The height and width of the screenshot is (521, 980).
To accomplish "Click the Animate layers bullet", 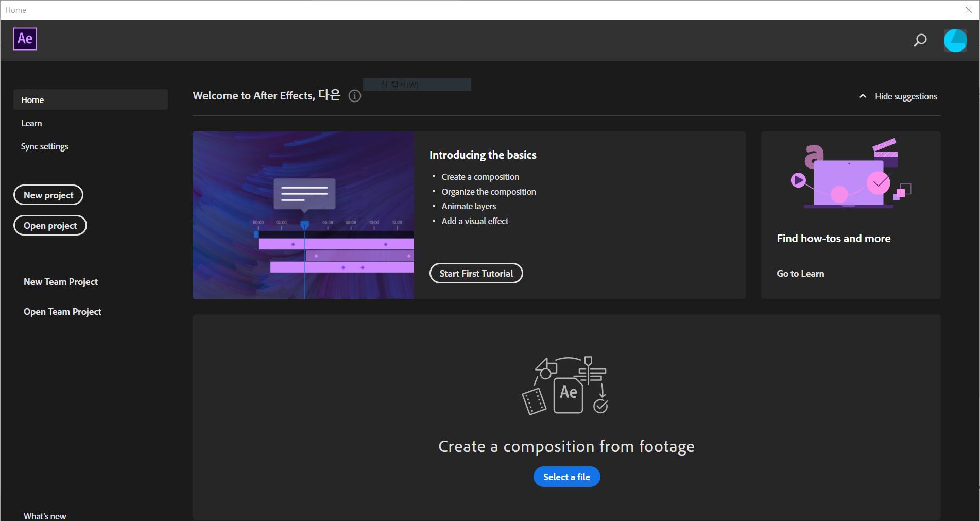I will (469, 206).
